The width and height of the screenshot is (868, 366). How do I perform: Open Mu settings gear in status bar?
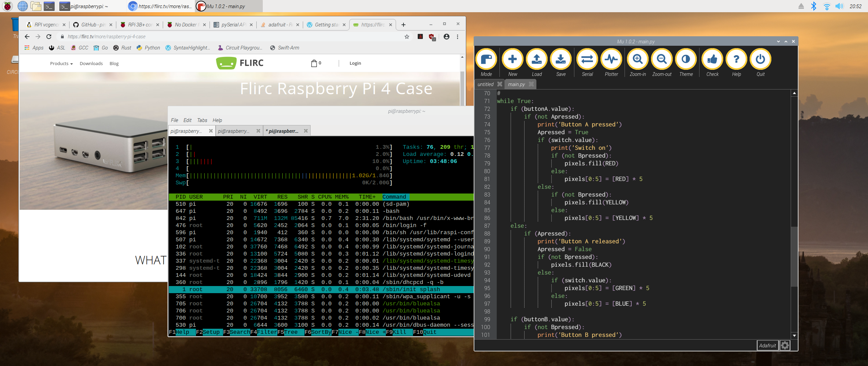click(785, 345)
